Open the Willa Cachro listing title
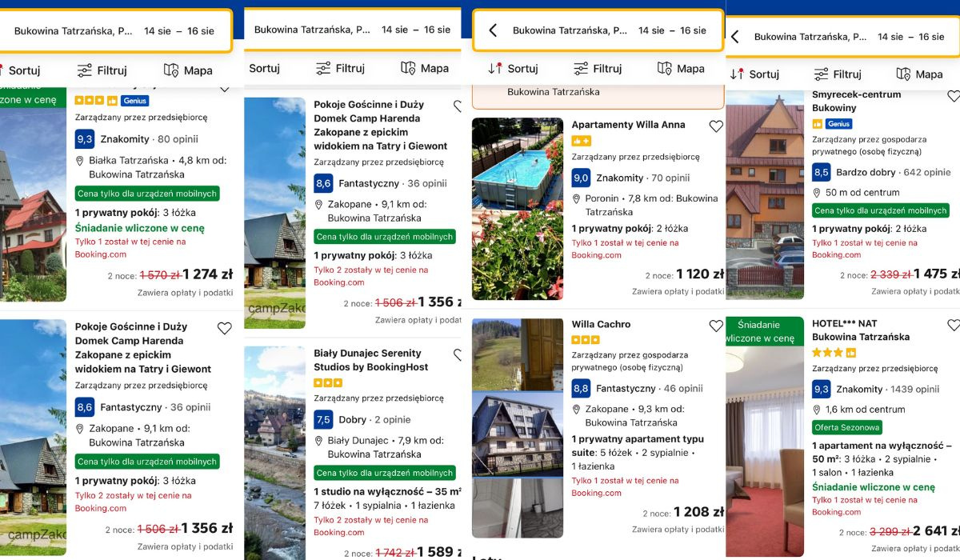The height and width of the screenshot is (560, 960). coord(601,324)
